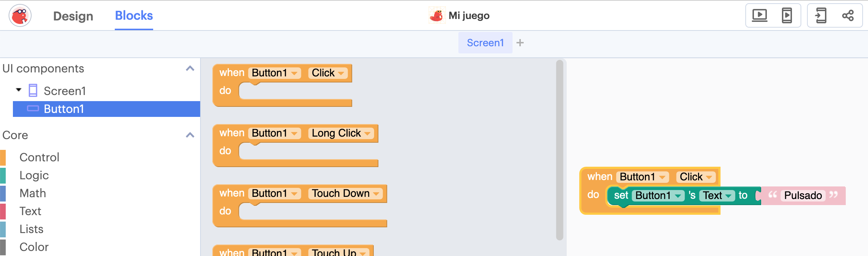This screenshot has height=256, width=868.
Task: Click the block flyout vertical scrollbar
Action: tap(560, 151)
